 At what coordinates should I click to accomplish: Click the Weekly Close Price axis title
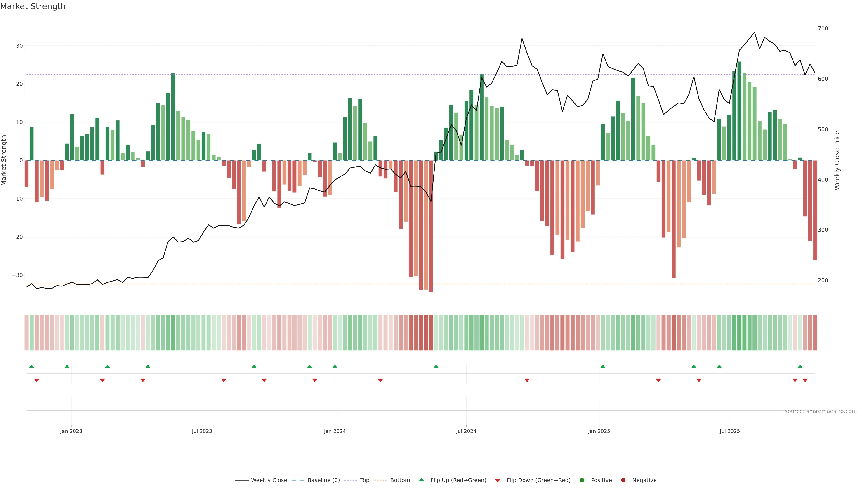837,160
